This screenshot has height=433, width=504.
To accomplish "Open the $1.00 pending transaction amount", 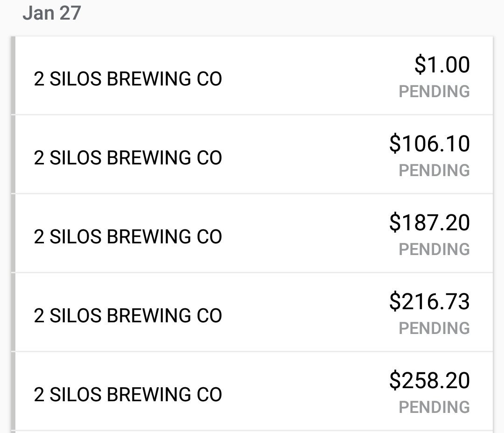I will click(x=441, y=64).
